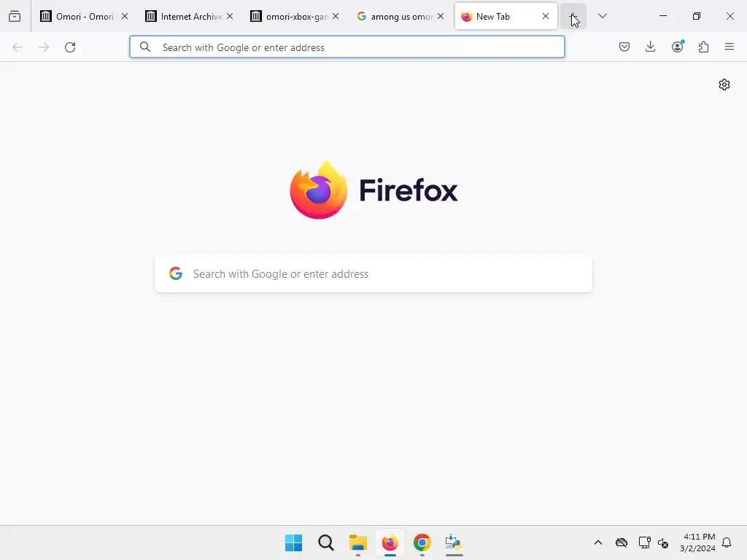This screenshot has height=560, width=747.
Task: Launch Google Chrome from taskbar
Action: [422, 542]
